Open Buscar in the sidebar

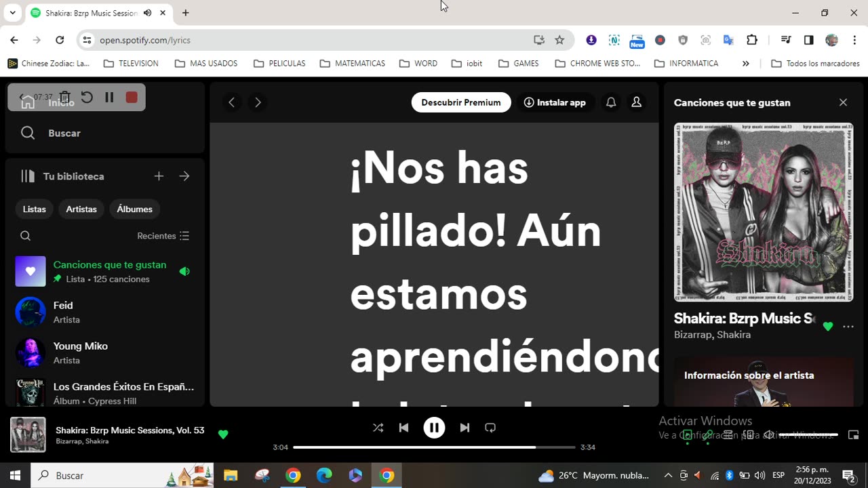click(51, 133)
